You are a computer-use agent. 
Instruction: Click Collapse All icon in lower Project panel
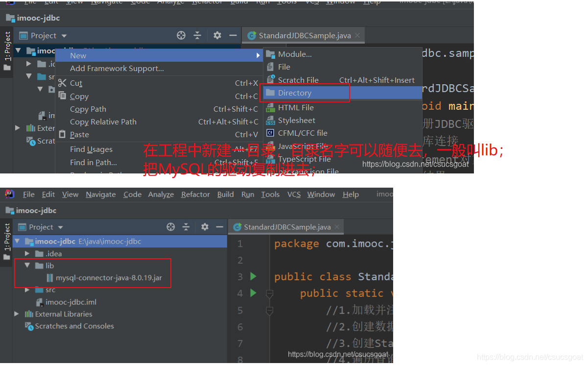point(186,227)
